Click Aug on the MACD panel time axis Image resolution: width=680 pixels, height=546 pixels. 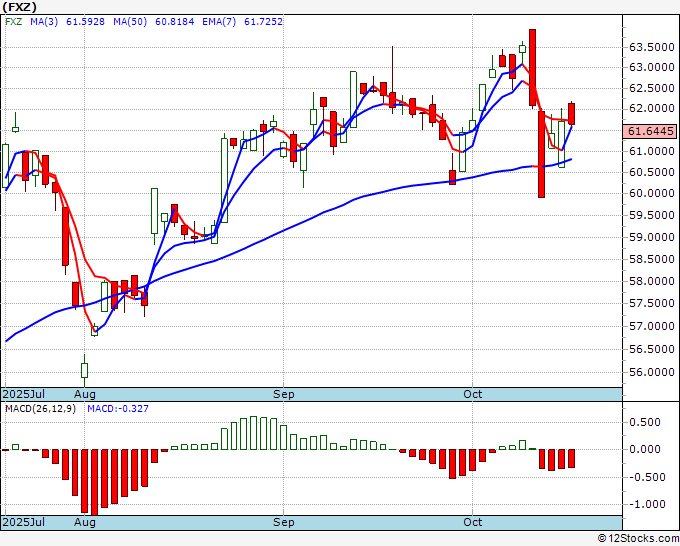[85, 522]
